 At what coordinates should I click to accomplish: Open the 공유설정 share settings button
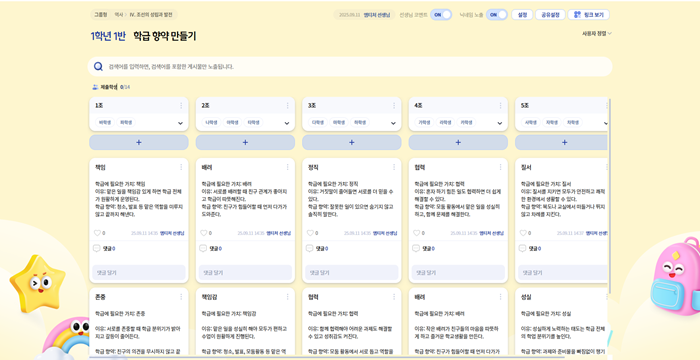click(x=550, y=15)
